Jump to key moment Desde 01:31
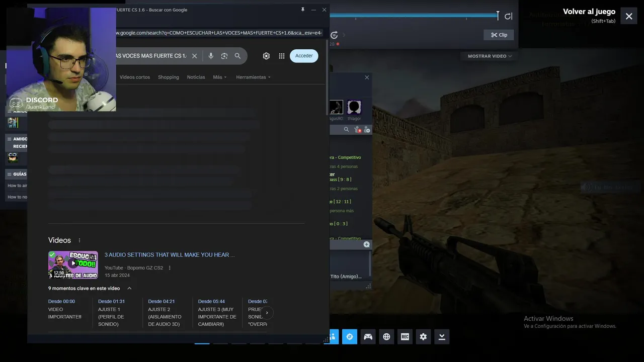644x362 pixels. pyautogui.click(x=111, y=302)
